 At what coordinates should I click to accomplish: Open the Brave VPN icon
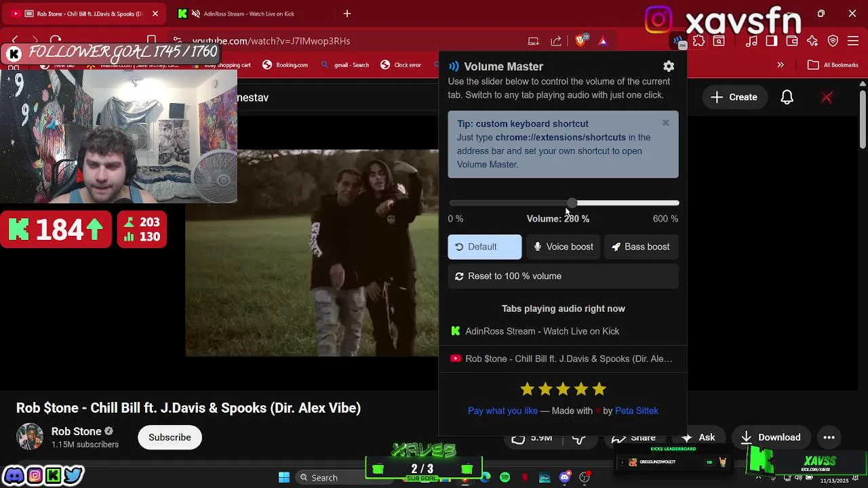(x=833, y=41)
